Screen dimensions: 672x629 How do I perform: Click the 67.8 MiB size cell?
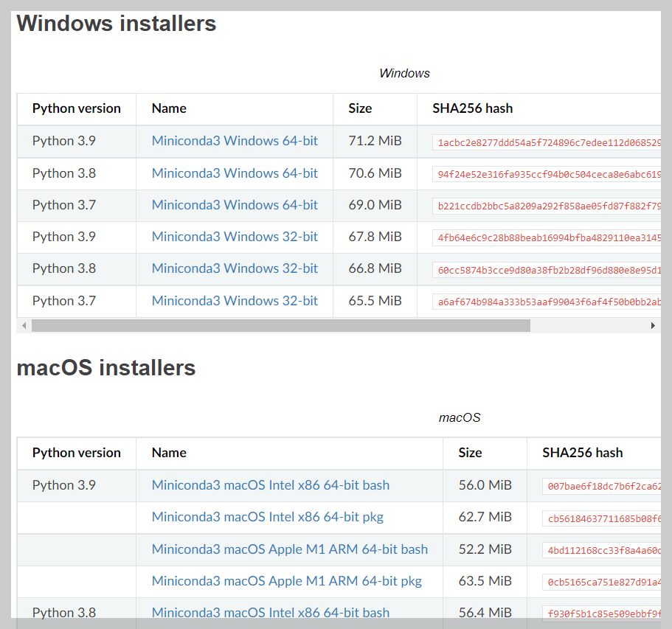coord(375,237)
